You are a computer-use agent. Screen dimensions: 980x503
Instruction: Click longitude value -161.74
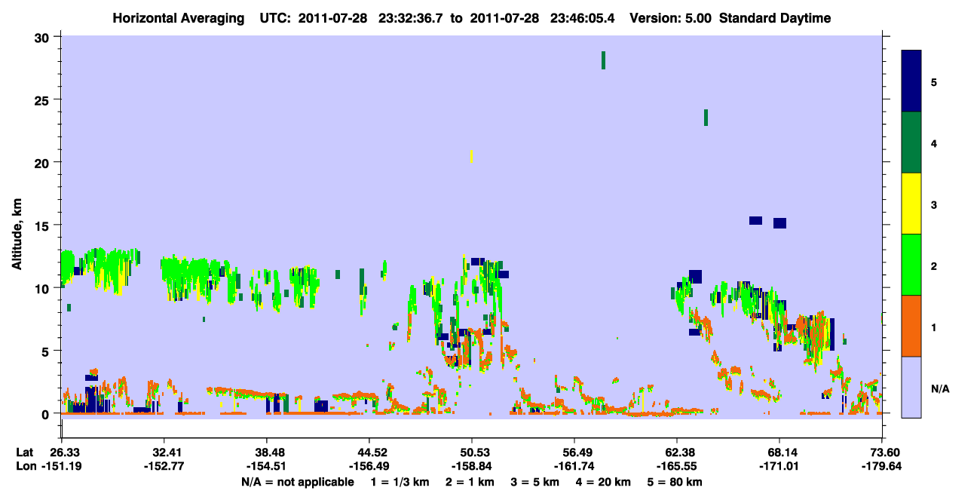click(x=574, y=466)
